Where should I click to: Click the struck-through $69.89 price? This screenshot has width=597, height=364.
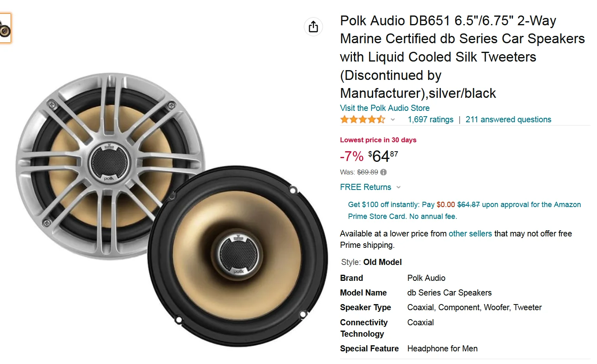(x=367, y=172)
